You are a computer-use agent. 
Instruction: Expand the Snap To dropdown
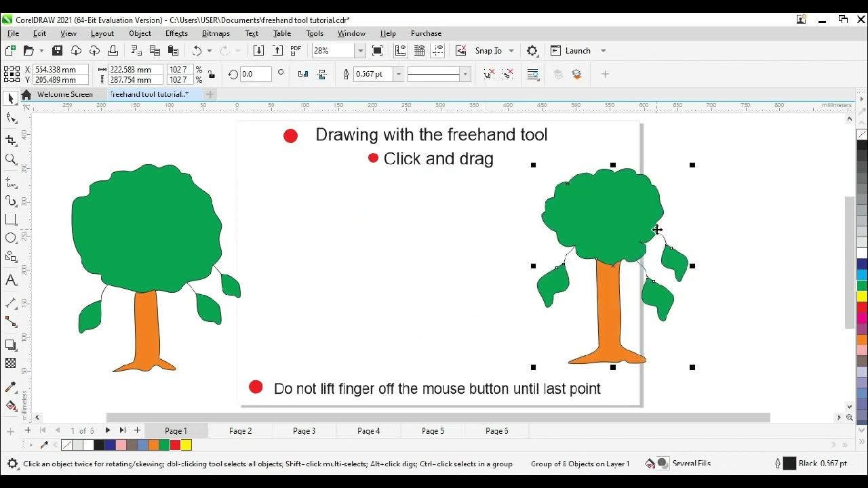pyautogui.click(x=511, y=51)
